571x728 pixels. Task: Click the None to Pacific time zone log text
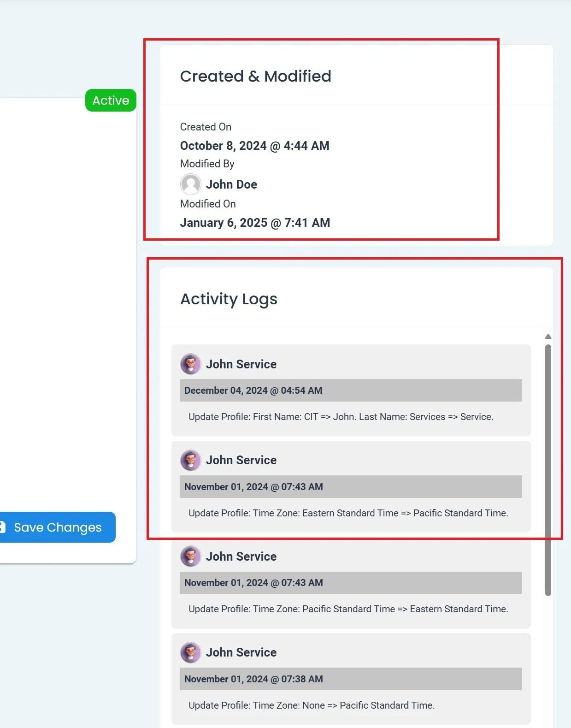(x=311, y=705)
